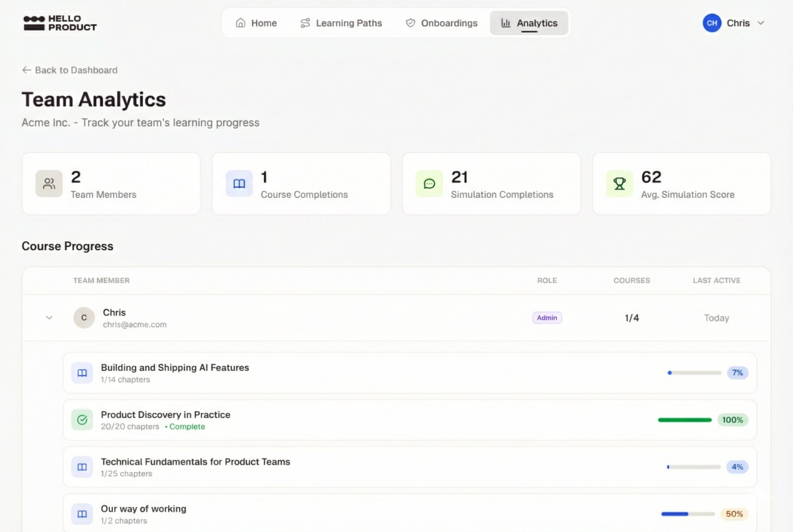
Task: Select the Analytics tab
Action: coord(529,23)
